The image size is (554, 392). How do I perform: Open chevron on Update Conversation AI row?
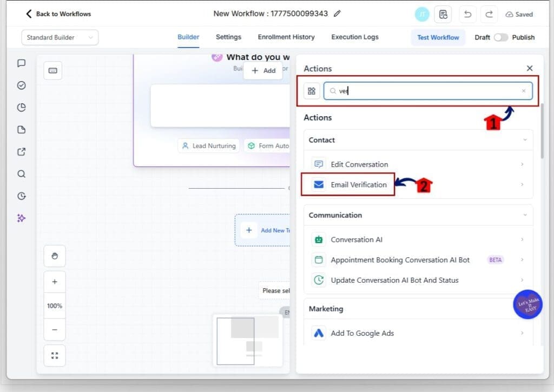pyautogui.click(x=522, y=280)
